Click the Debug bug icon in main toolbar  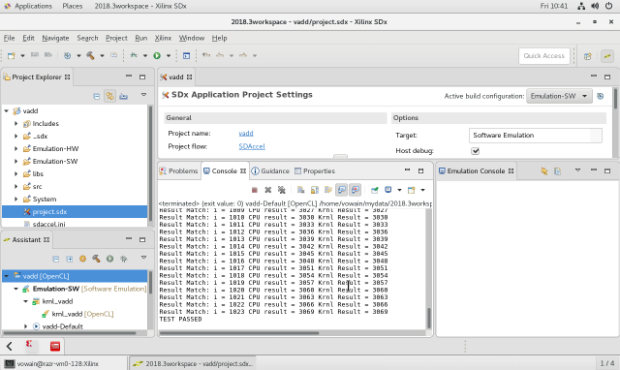[x=134, y=55]
